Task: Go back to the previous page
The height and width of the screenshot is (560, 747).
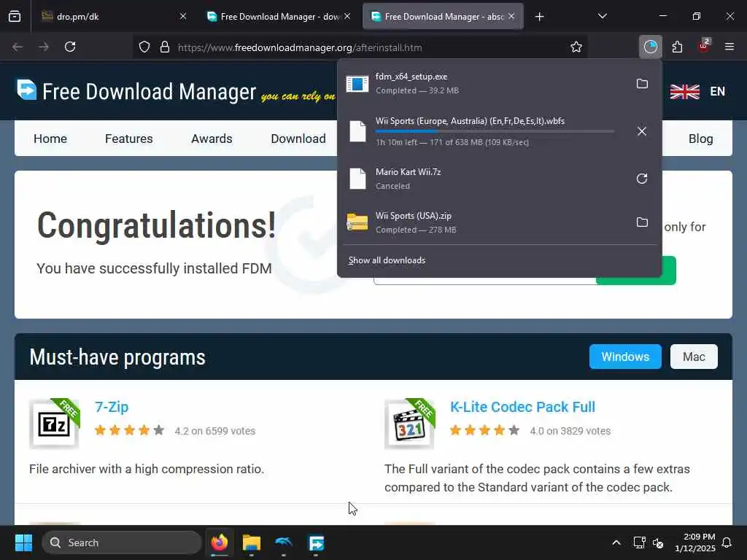Action: tap(18, 47)
